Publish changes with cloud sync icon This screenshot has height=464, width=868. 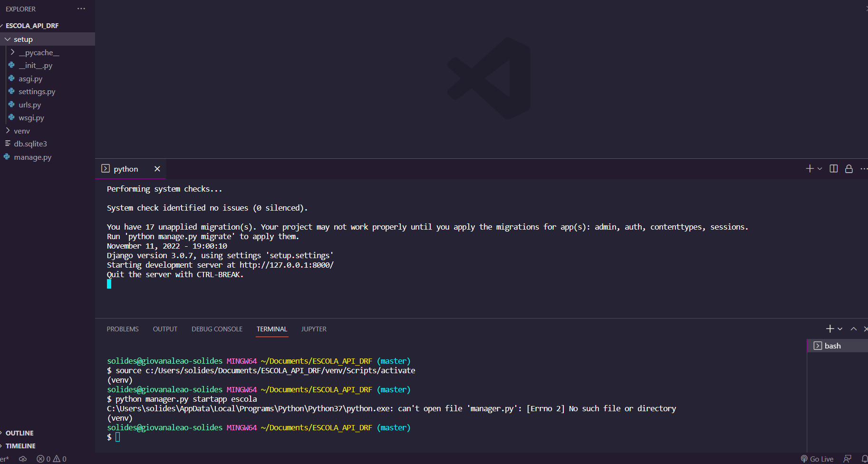(23, 459)
